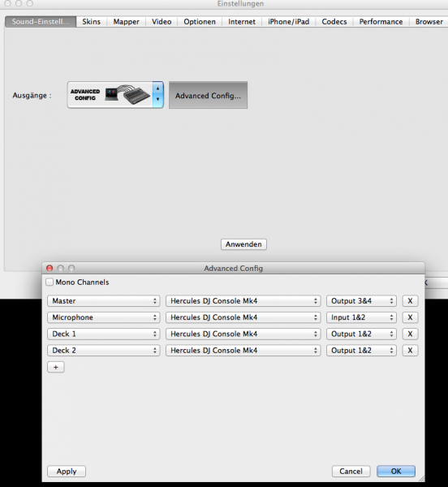The image size is (448, 487).
Task: Change the Output 3&4 channel dropdown
Action: coord(361,300)
